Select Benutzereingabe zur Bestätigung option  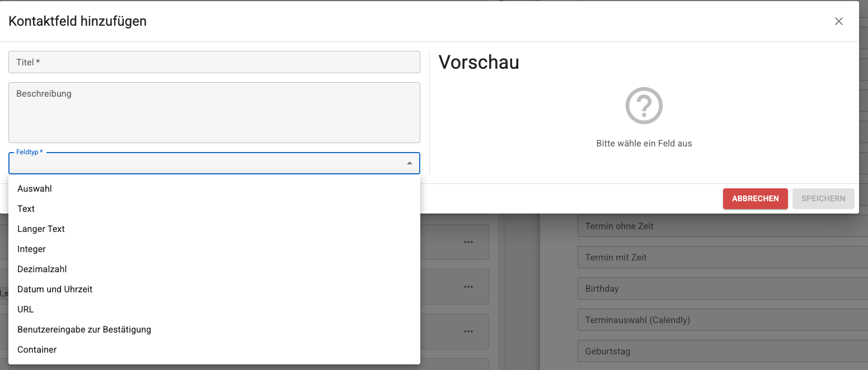pyautogui.click(x=85, y=330)
